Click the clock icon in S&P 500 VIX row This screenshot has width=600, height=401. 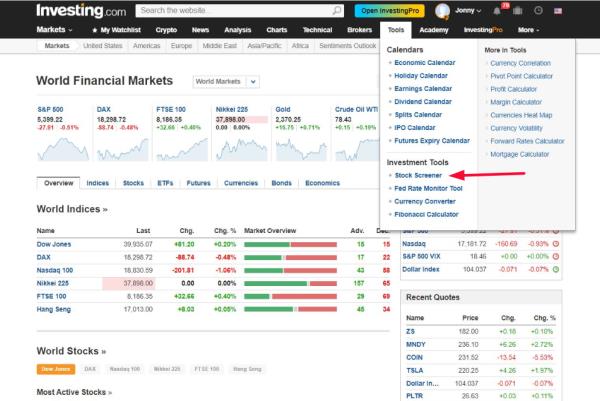click(556, 256)
